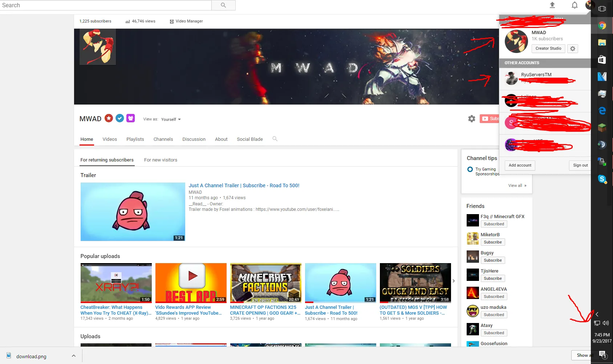Open the notifications bell
This screenshot has height=364, width=613.
575,5
